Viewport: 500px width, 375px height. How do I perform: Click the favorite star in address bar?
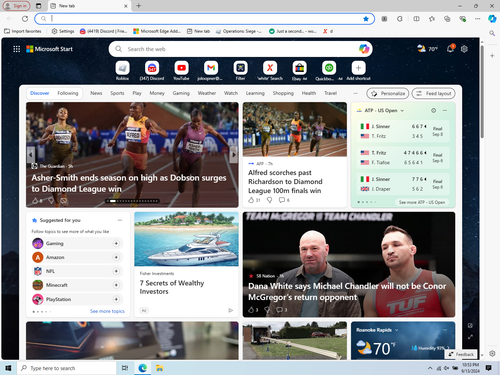(366, 19)
